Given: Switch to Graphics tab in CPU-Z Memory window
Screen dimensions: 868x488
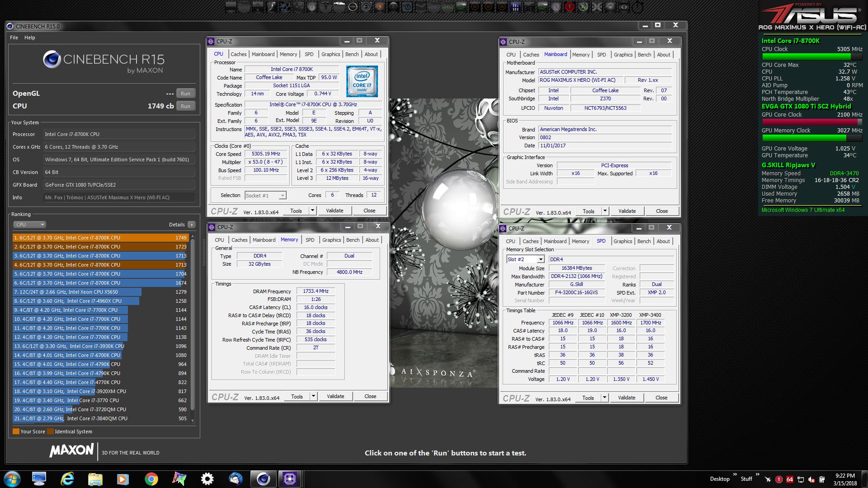Looking at the screenshot, I should tap(332, 240).
